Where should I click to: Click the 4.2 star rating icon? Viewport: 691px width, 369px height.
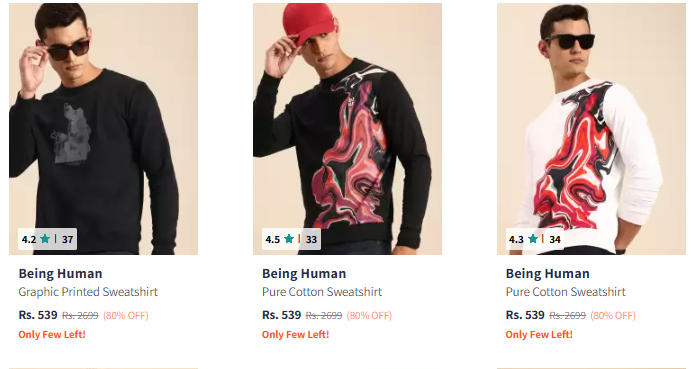[x=45, y=239]
